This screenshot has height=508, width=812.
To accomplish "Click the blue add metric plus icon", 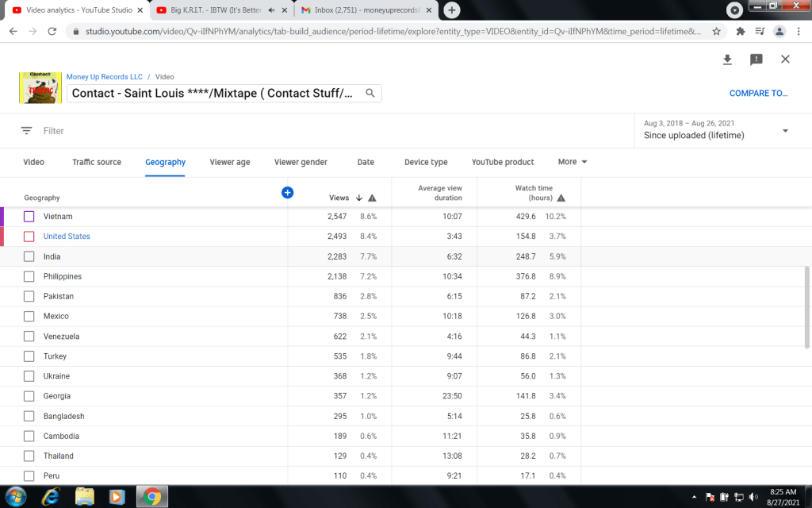I will (287, 192).
